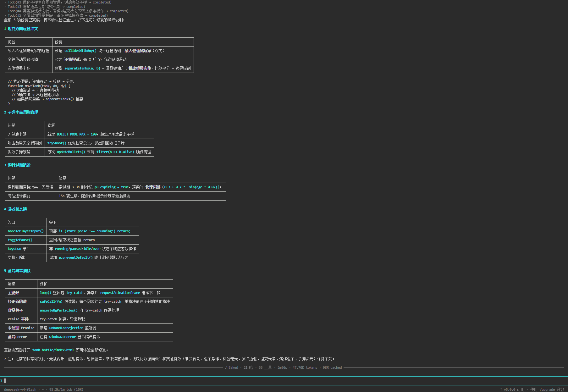
Task: Select 'BULLET_POOL_MAX = 100' code text
Action: [x=77, y=134]
